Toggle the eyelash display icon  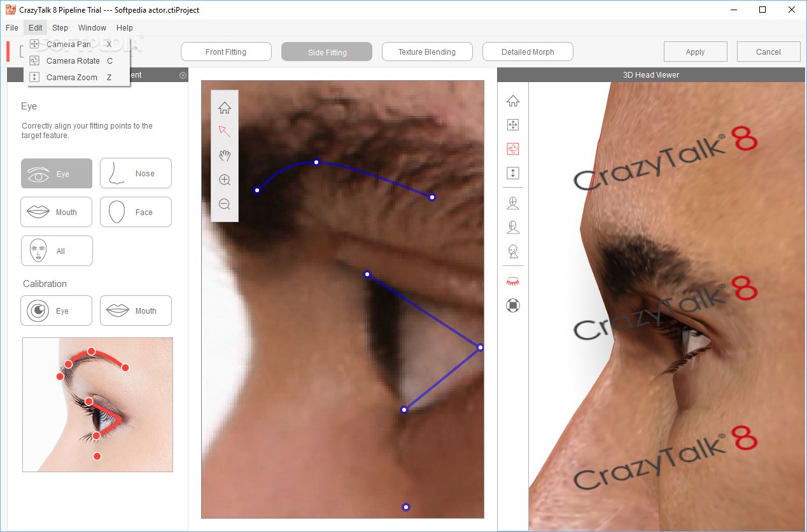click(513, 281)
